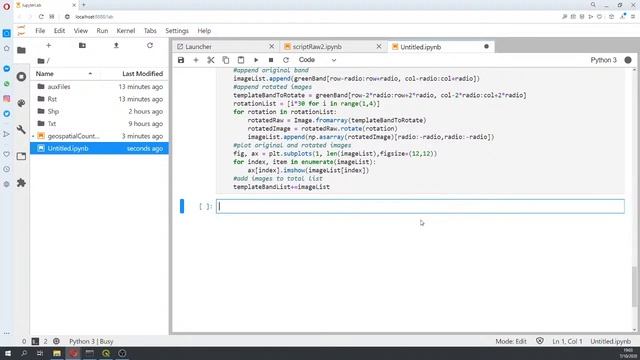Viewport: 640px width, 360px height.
Task: Click Mode: Edit in status bar
Action: click(511, 341)
